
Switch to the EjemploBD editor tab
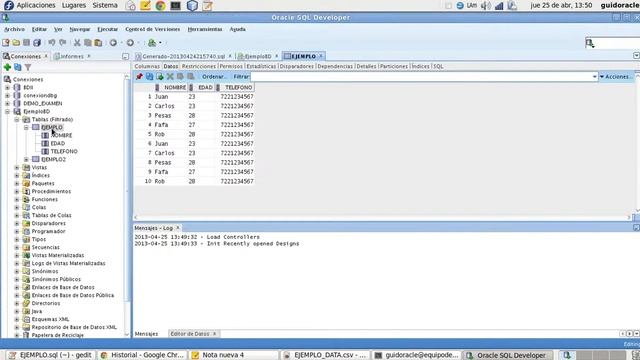tap(258, 56)
